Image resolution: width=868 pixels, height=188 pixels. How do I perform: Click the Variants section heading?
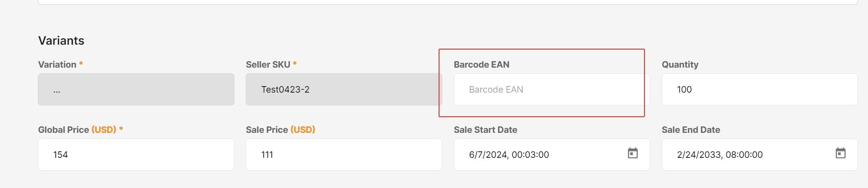coord(61,41)
